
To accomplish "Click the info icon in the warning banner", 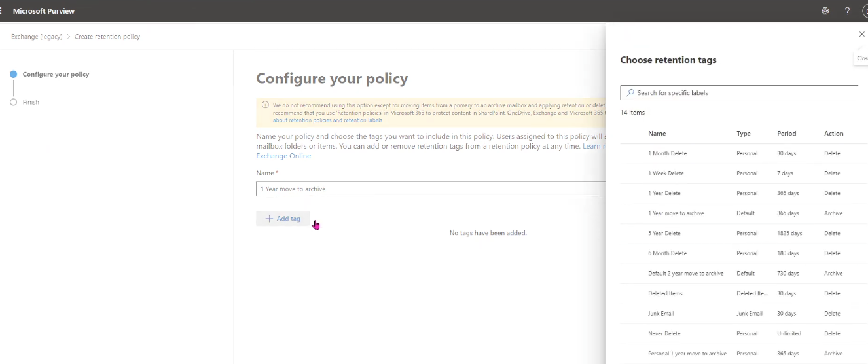I will coord(265,105).
